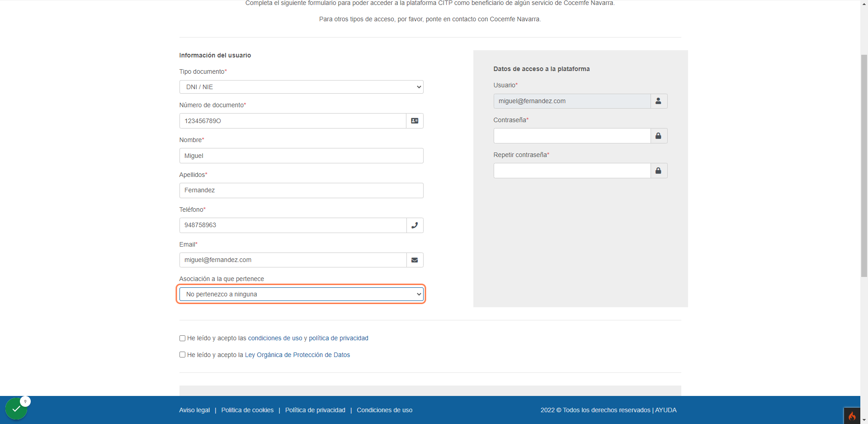Screen dimensions: 868x424
Task: Click the Usuario input field
Action: (x=572, y=101)
